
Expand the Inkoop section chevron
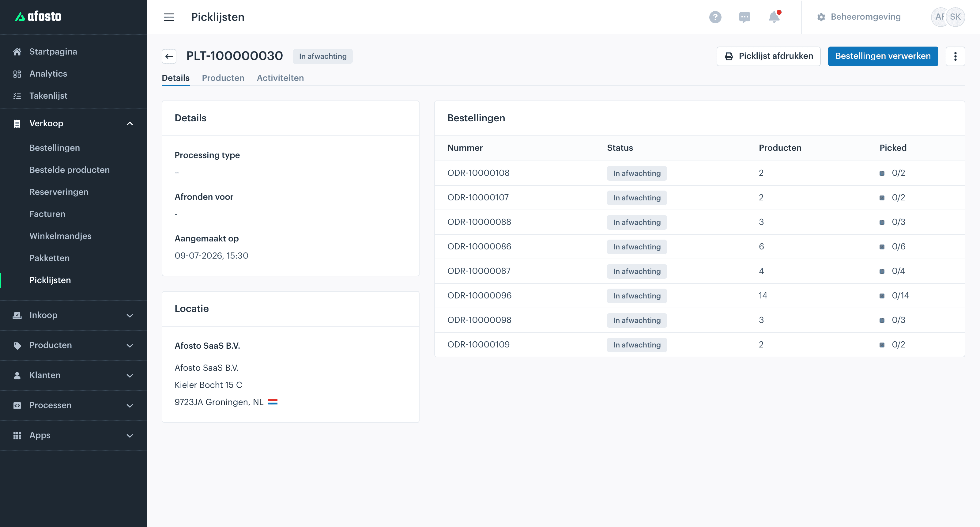coord(130,316)
